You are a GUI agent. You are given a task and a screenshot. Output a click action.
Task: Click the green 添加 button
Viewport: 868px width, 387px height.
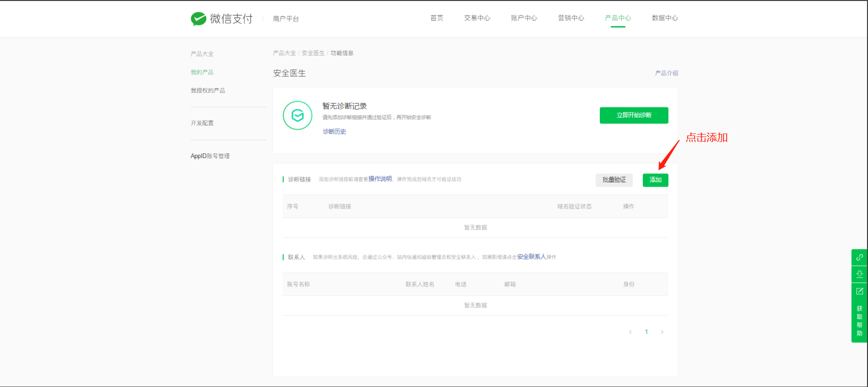pos(655,180)
